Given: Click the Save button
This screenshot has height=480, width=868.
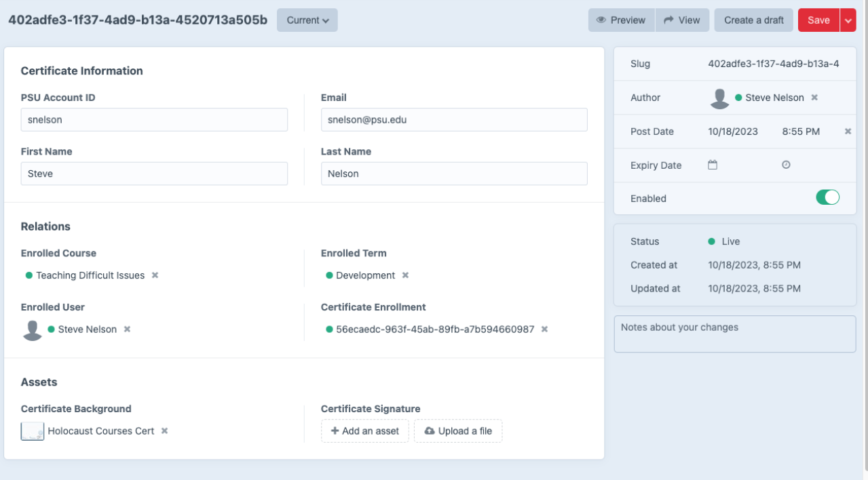Looking at the screenshot, I should [819, 20].
